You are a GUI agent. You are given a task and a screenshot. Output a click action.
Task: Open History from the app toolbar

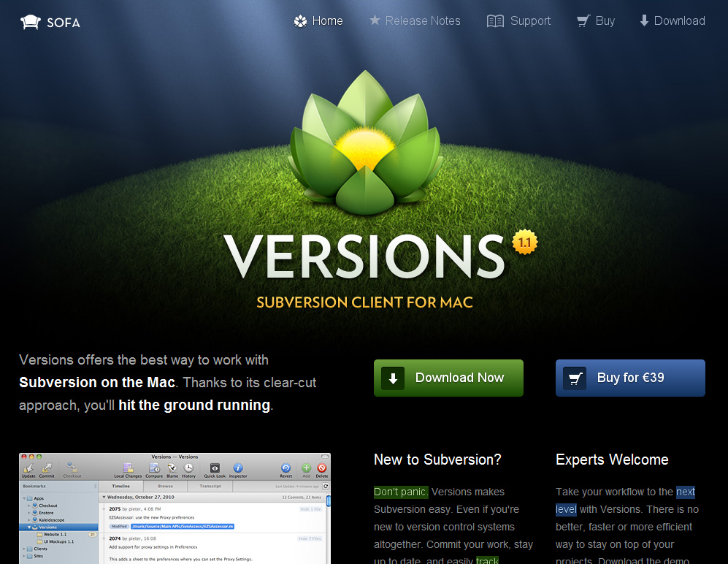pos(188,470)
